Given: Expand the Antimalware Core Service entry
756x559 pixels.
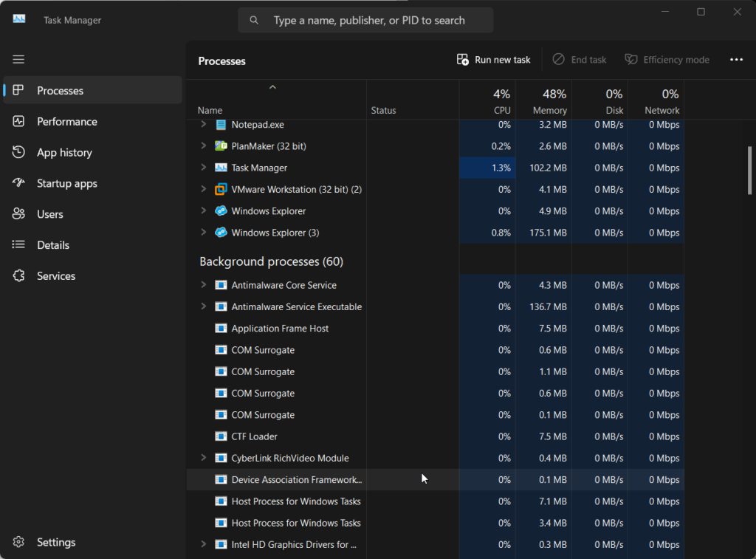Looking at the screenshot, I should (x=204, y=285).
